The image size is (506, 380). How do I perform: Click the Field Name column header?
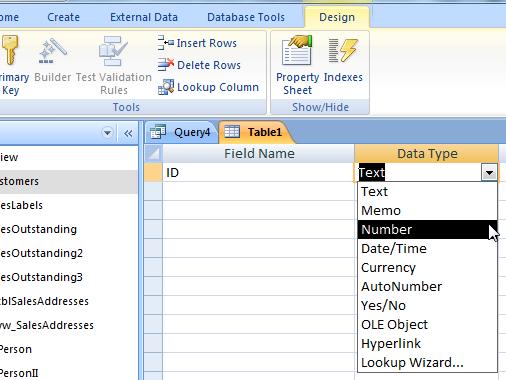pyautogui.click(x=258, y=154)
